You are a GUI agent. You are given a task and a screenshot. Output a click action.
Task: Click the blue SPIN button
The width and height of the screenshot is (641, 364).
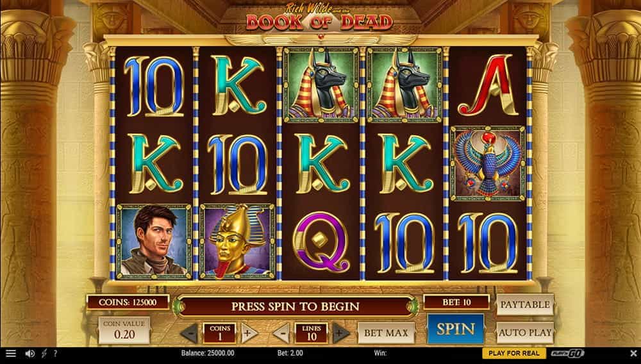[x=456, y=329]
